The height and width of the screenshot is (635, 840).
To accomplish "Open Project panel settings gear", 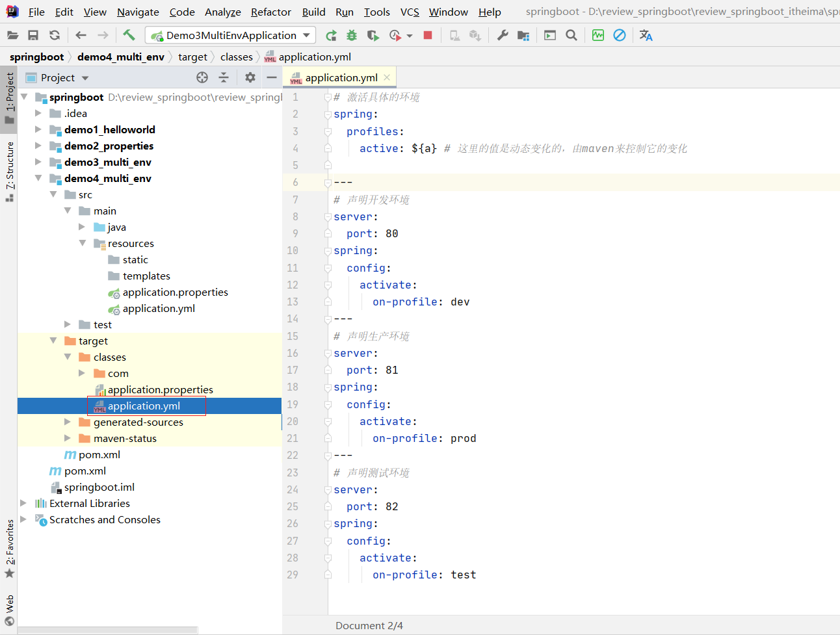I will click(x=250, y=78).
